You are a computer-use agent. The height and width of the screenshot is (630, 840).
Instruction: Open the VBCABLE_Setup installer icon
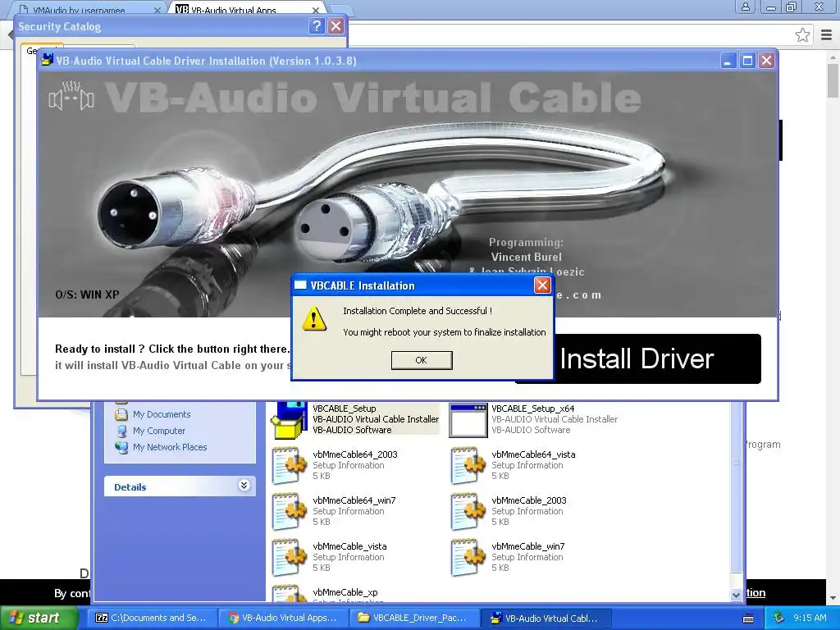pyautogui.click(x=290, y=420)
